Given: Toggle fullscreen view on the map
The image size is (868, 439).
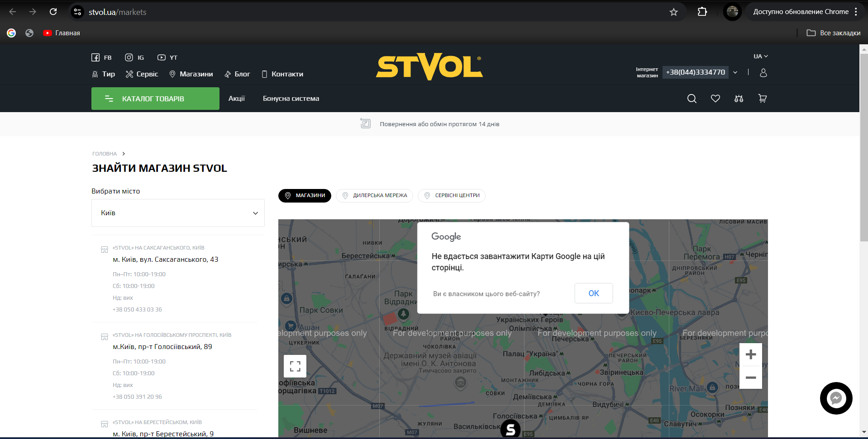Looking at the screenshot, I should tap(295, 366).
